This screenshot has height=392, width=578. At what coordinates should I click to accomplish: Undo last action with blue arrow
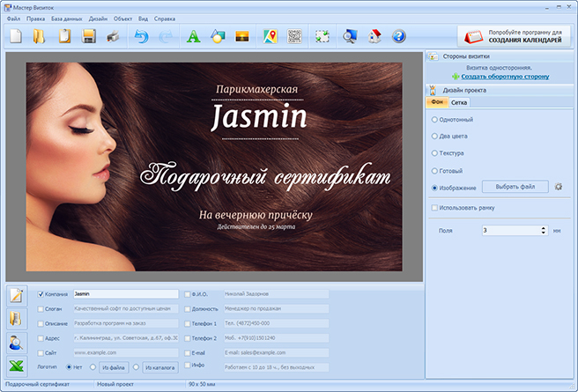pos(141,36)
